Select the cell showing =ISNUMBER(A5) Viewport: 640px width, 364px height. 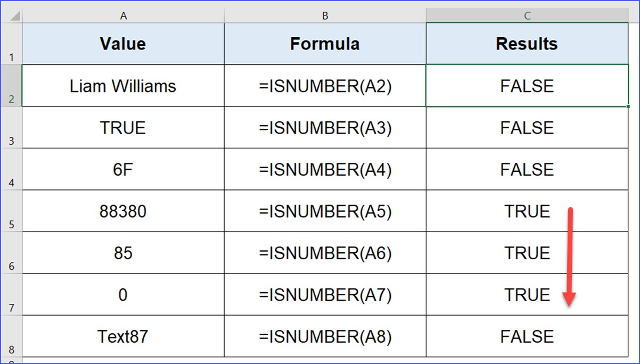325,212
